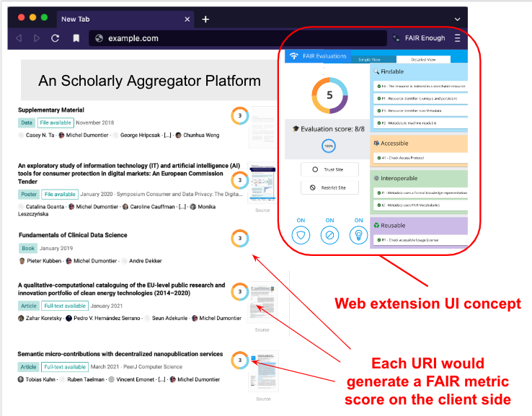Open the F3 identifier in Metadata row

(x=421, y=110)
